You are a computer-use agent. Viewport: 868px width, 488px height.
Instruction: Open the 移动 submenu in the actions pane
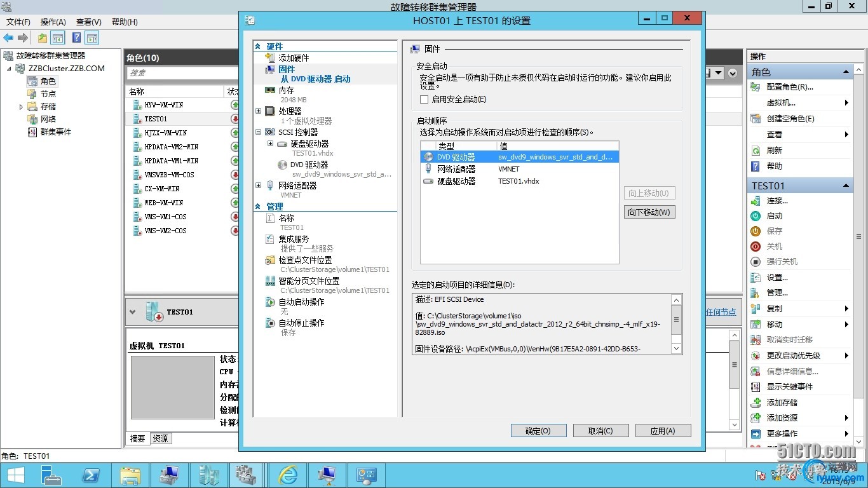tap(847, 325)
